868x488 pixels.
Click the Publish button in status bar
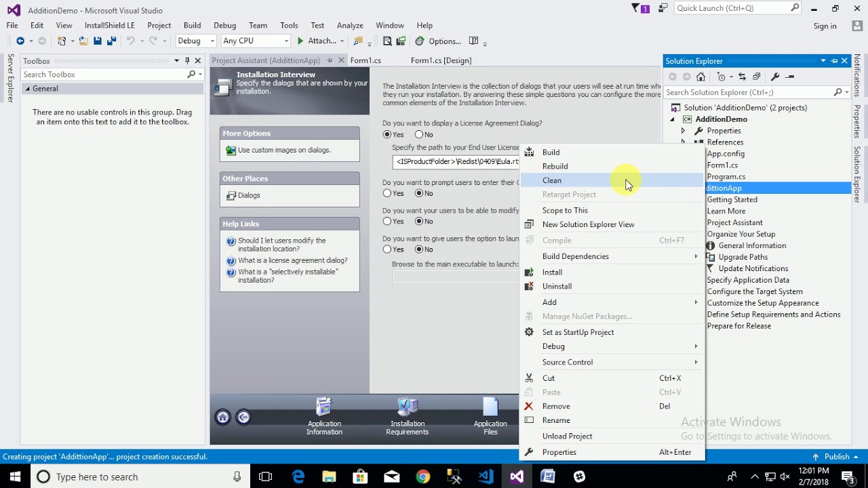click(x=836, y=457)
